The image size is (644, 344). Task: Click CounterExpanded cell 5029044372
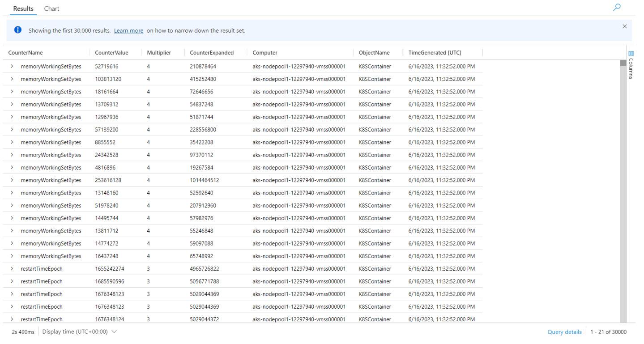click(205, 319)
